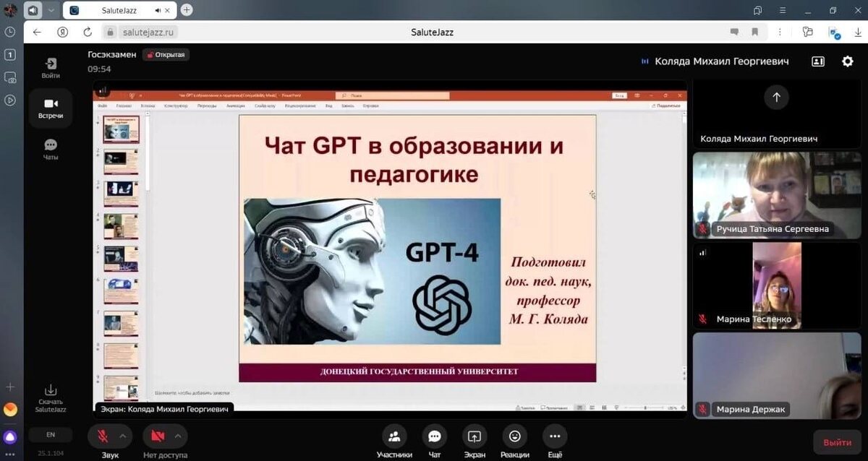Open the Ещё more options menu
The width and height of the screenshot is (868, 461).
[555, 441]
